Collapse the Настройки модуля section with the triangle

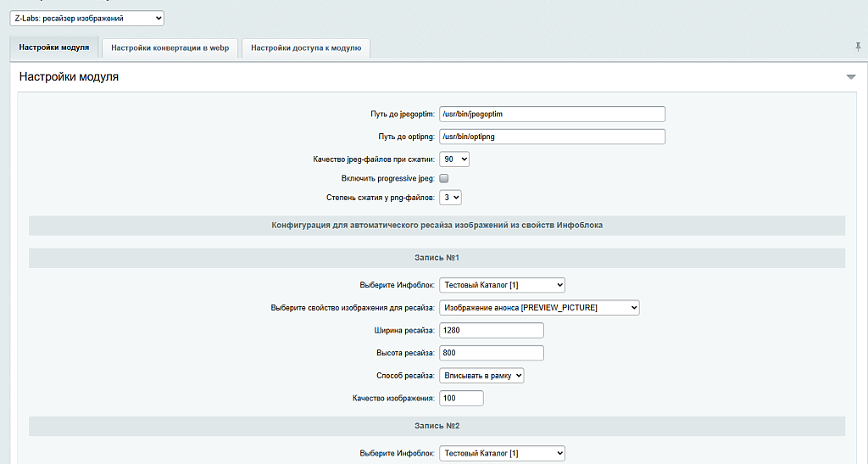point(851,77)
